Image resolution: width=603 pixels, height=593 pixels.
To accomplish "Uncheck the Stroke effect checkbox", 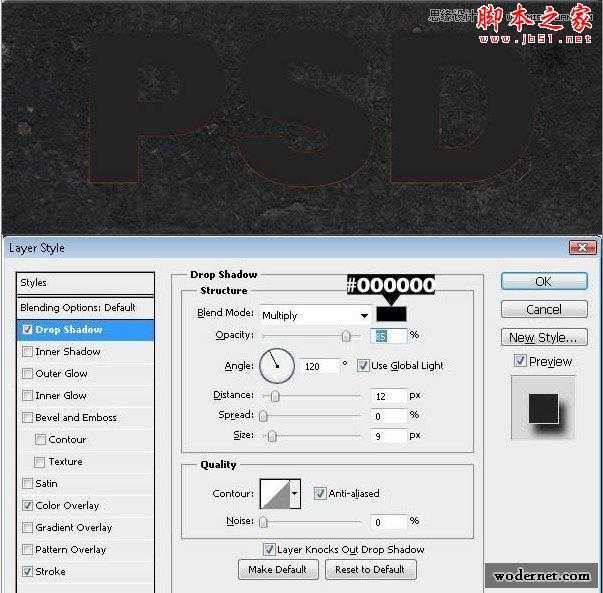I will [x=27, y=571].
